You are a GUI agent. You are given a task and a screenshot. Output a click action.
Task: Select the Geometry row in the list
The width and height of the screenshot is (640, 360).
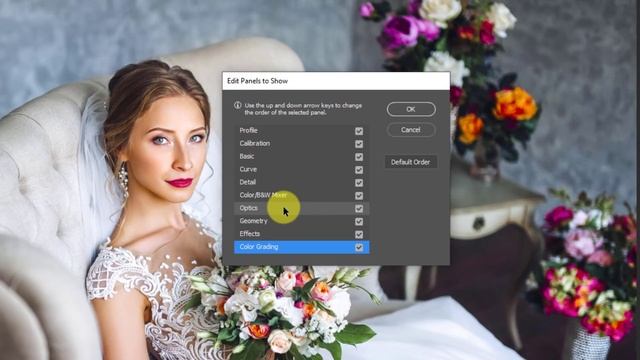[x=302, y=221]
